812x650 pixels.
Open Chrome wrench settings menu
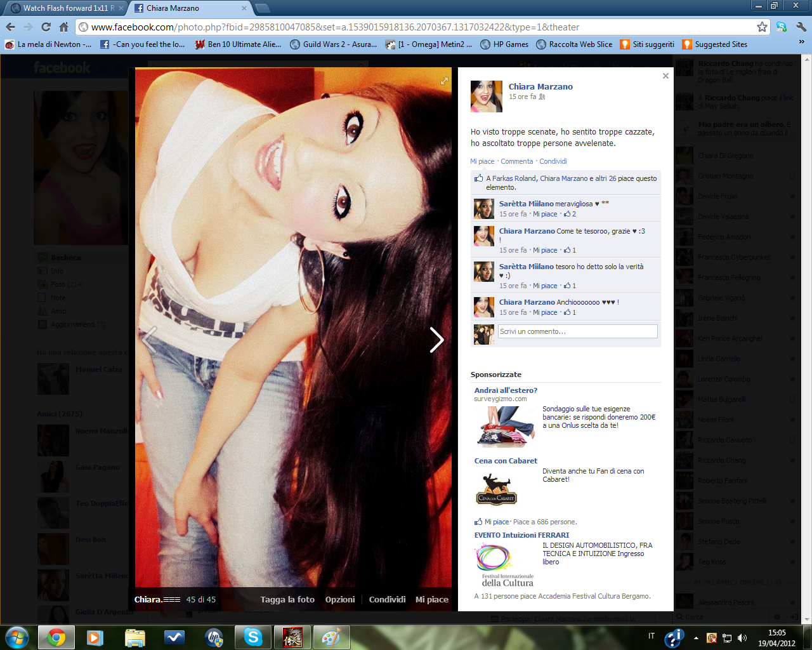(801, 27)
